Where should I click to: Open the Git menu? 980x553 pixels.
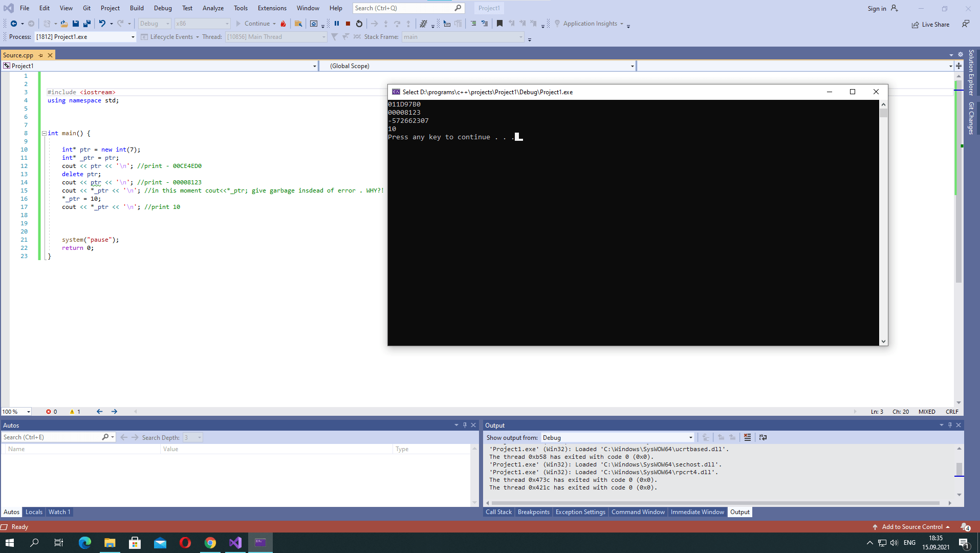tap(86, 8)
